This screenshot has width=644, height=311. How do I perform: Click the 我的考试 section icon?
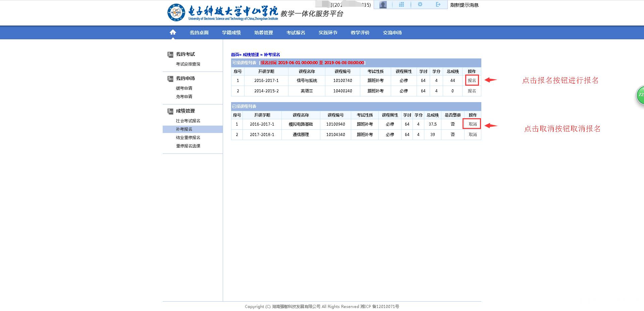pyautogui.click(x=170, y=54)
